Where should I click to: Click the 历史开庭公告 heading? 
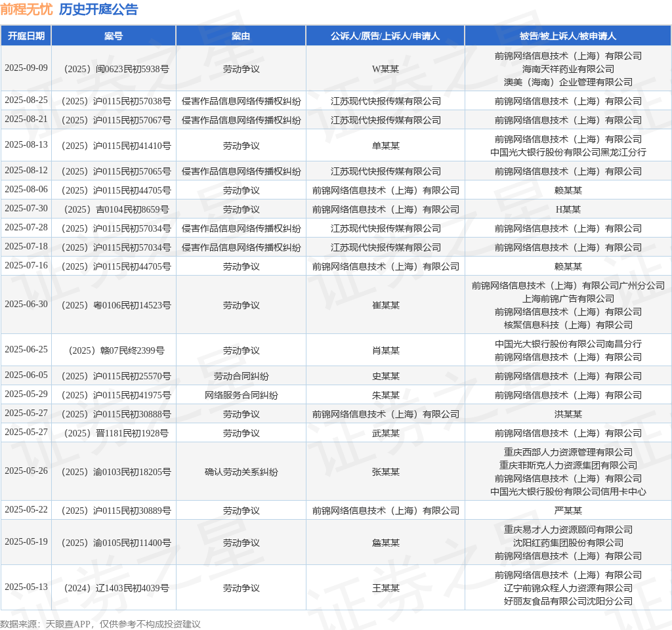click(98, 9)
